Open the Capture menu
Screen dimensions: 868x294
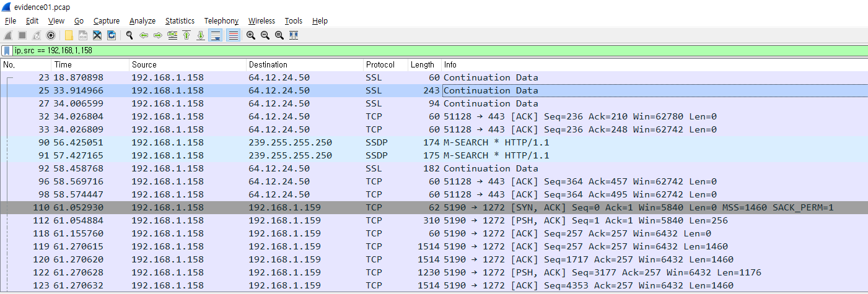tap(107, 21)
